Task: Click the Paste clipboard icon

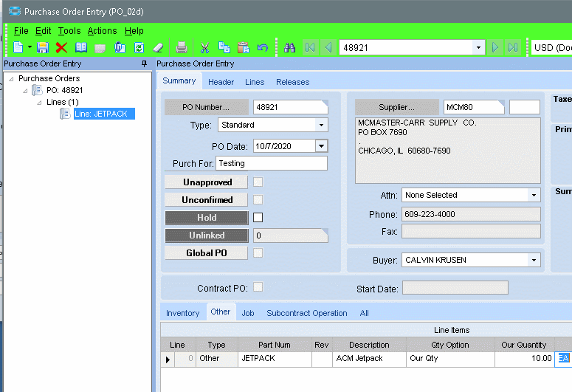Action: pos(243,47)
